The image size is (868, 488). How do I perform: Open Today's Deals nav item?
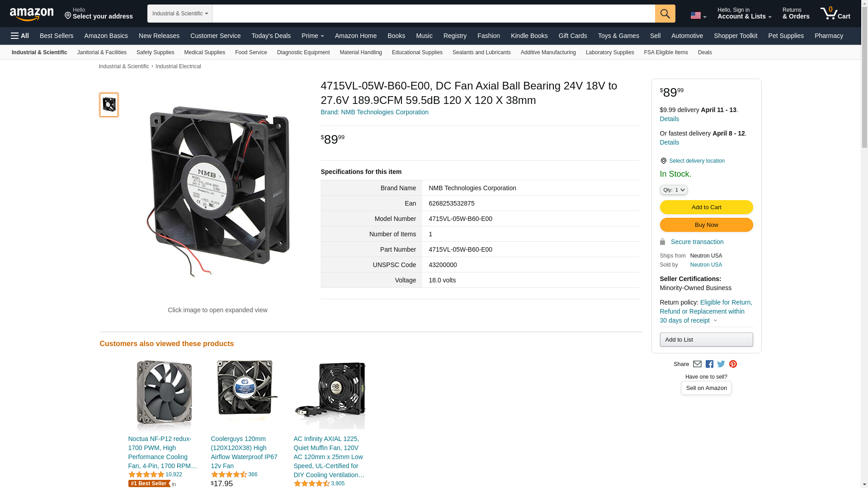pyautogui.click(x=271, y=36)
